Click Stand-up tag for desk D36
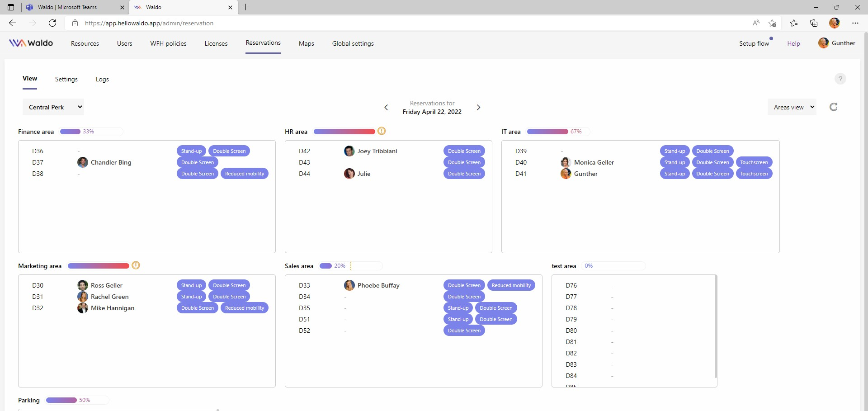The width and height of the screenshot is (868, 411). pyautogui.click(x=192, y=151)
